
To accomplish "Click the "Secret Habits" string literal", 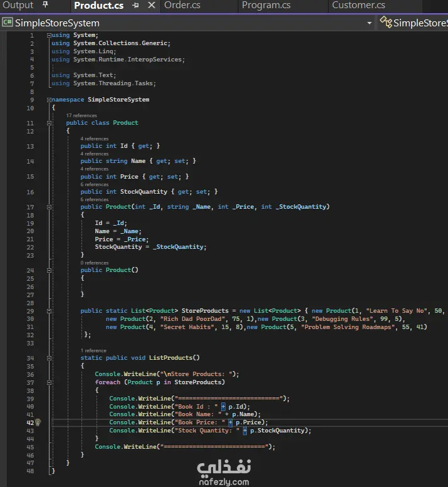I will (x=189, y=327).
